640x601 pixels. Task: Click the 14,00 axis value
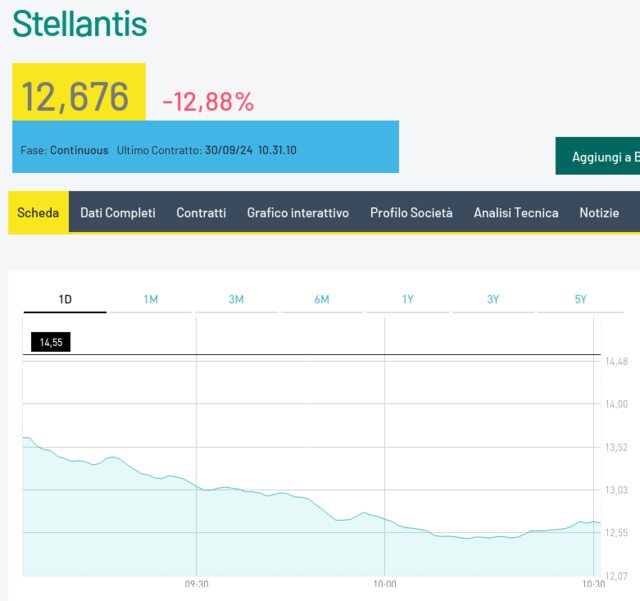tap(616, 404)
